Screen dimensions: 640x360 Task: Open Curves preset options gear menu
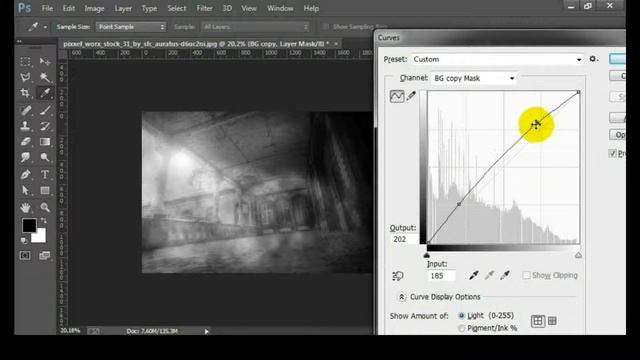593,59
